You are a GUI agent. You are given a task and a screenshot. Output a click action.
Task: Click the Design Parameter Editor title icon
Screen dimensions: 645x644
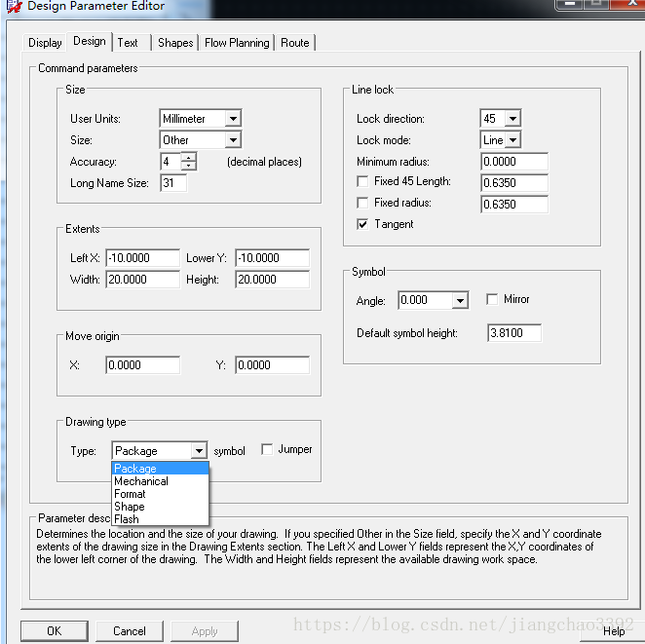pyautogui.click(x=14, y=7)
